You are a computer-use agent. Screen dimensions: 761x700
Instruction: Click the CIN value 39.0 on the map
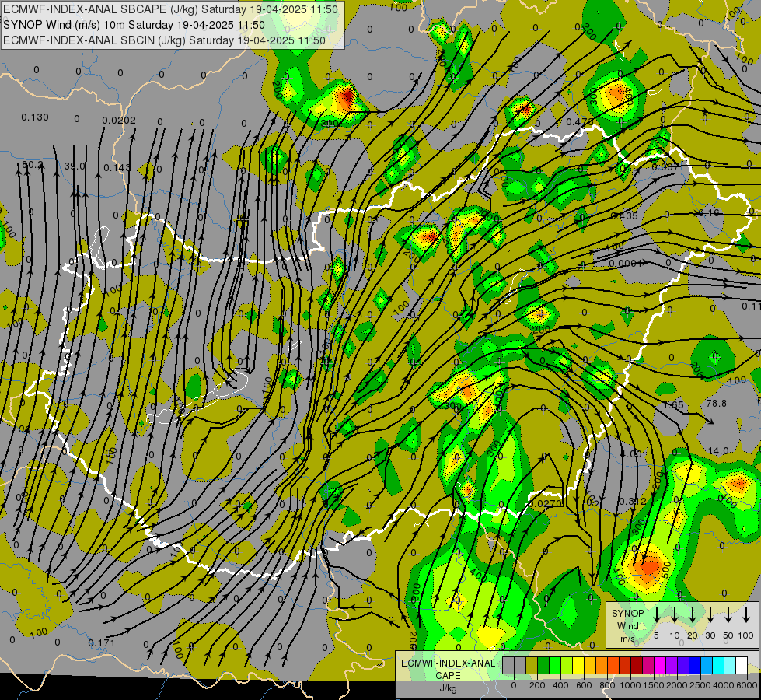(75, 166)
